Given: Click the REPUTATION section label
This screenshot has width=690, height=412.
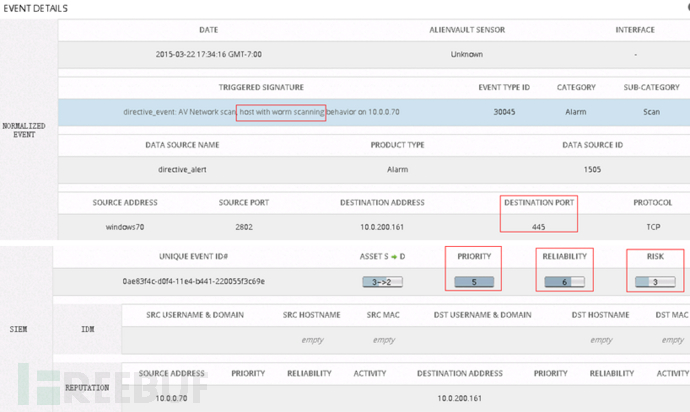Looking at the screenshot, I should click(87, 388).
